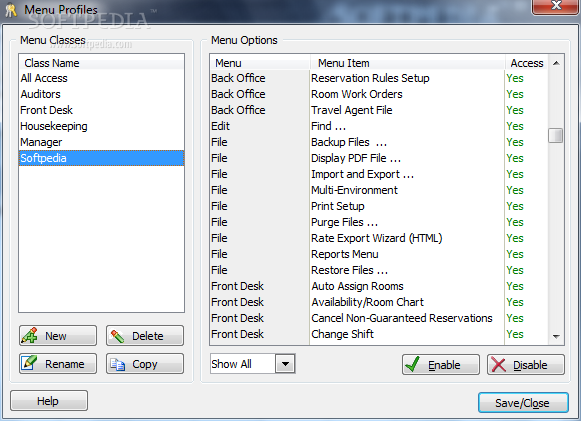Select the Room Work Orders row
Image resolution: width=581 pixels, height=421 pixels.
(x=379, y=94)
